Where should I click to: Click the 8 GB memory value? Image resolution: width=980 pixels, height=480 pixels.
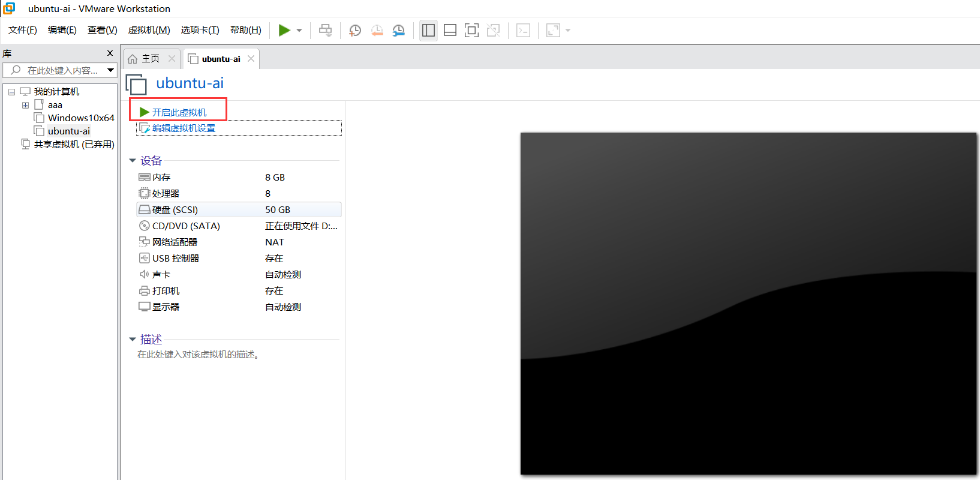275,178
